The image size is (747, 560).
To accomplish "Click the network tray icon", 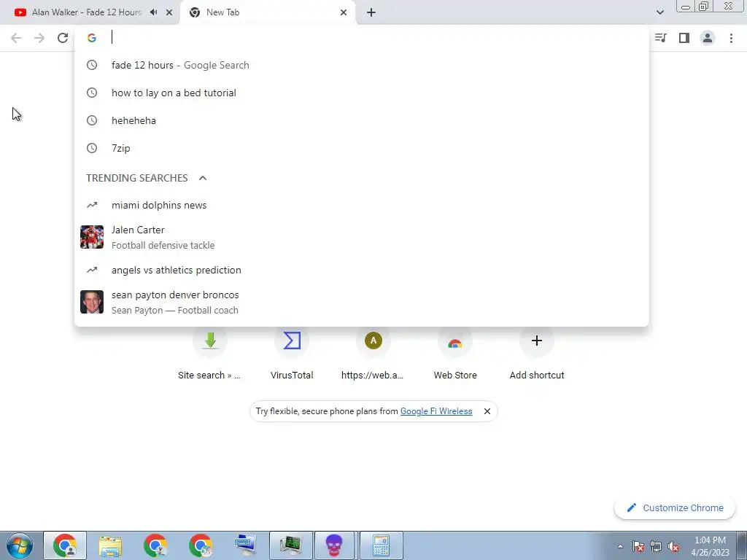I will [x=656, y=547].
